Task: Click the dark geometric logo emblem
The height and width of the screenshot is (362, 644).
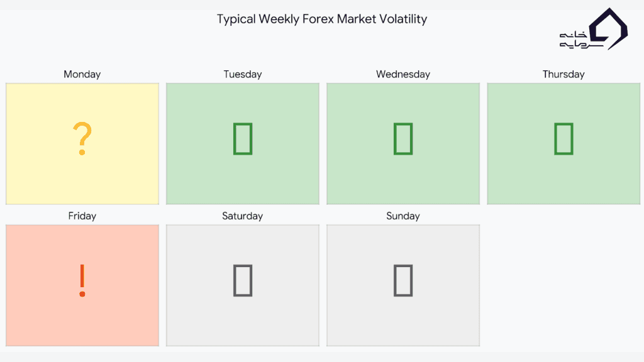Action: coord(609,29)
